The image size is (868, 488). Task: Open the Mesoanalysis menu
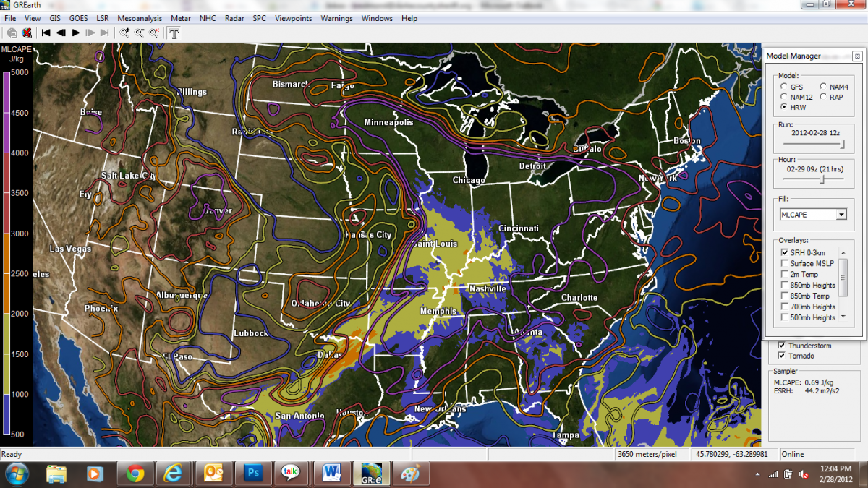pos(140,18)
